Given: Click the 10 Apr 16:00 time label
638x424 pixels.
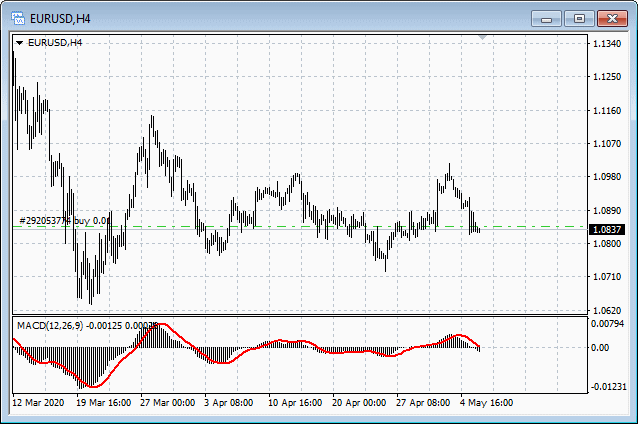Looking at the screenshot, I should tap(295, 403).
